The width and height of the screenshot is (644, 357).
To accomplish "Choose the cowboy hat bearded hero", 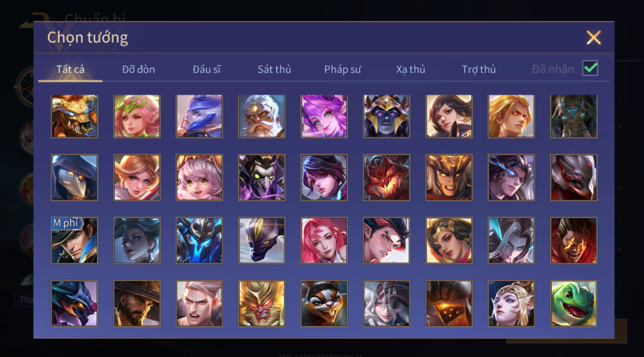I will tap(137, 303).
